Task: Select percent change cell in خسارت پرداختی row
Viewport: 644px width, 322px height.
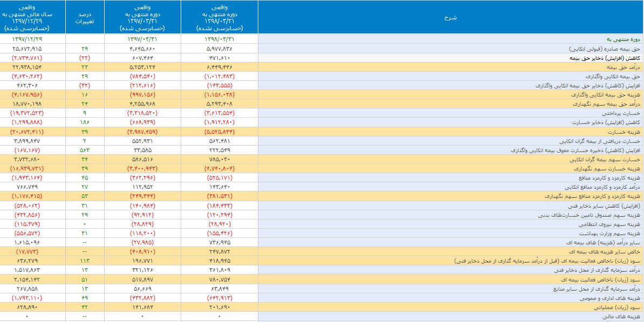Action: pos(85,113)
